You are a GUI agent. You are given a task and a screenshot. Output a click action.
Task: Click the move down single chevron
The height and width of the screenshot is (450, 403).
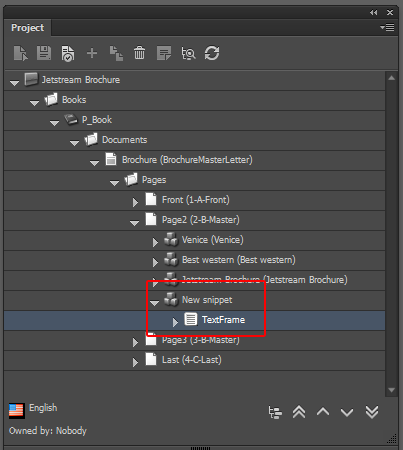click(347, 413)
